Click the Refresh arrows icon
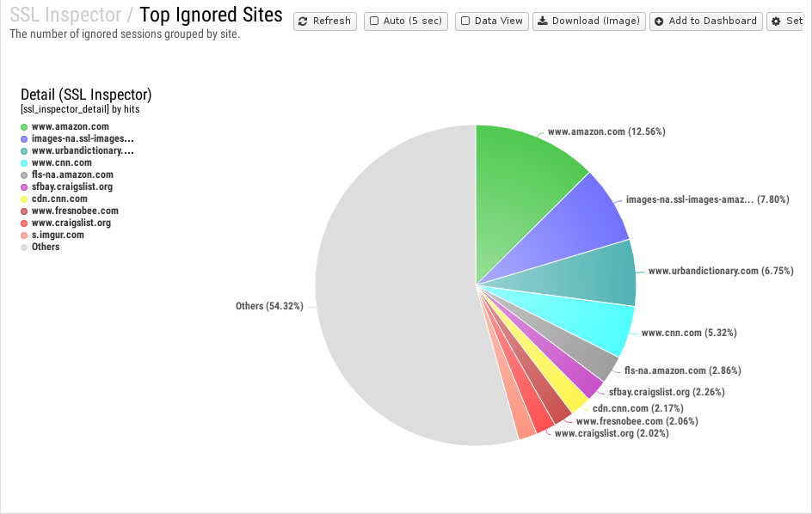812x514 pixels. click(x=303, y=21)
